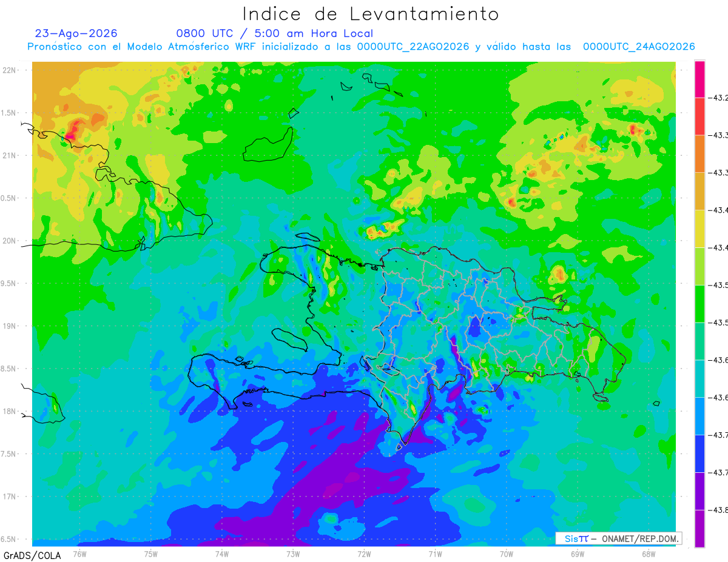Click the '21N' latitude label
The height and width of the screenshot is (562, 728).
click(x=10, y=155)
